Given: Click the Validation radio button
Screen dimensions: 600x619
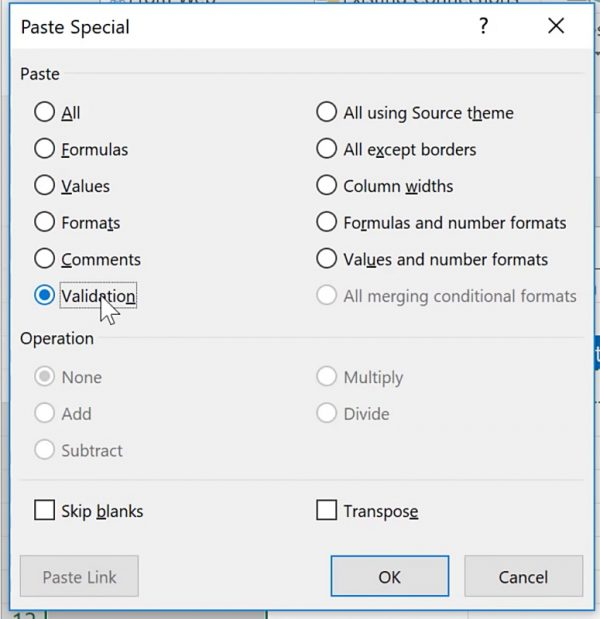Looking at the screenshot, I should pos(44,296).
